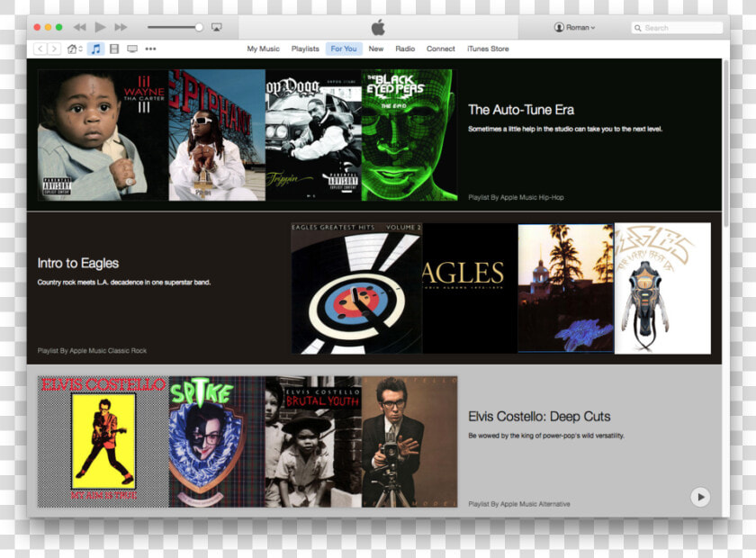
Task: Select the For You tab
Action: (x=344, y=49)
